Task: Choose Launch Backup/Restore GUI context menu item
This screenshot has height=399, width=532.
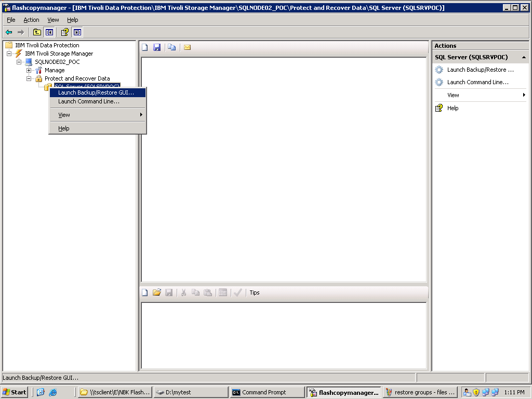Action: click(98, 92)
